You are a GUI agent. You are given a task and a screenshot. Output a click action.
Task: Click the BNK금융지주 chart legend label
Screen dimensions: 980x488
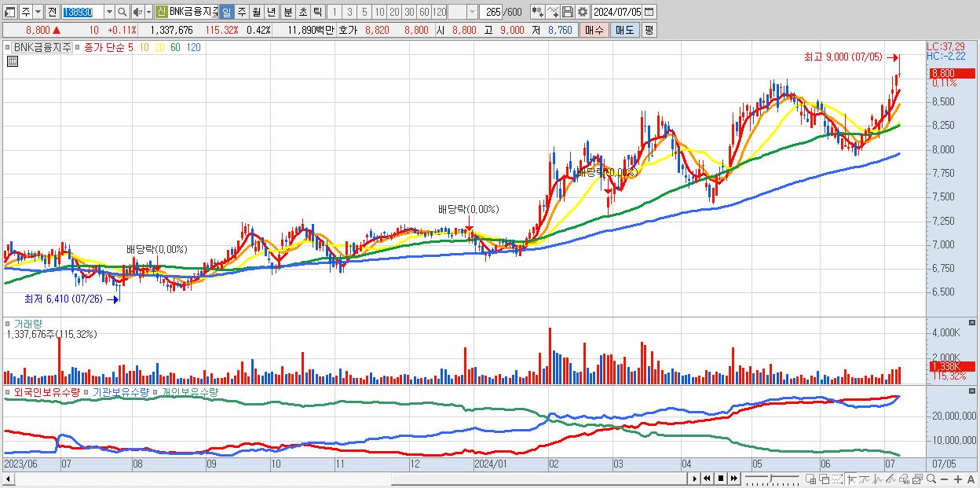[x=42, y=47]
